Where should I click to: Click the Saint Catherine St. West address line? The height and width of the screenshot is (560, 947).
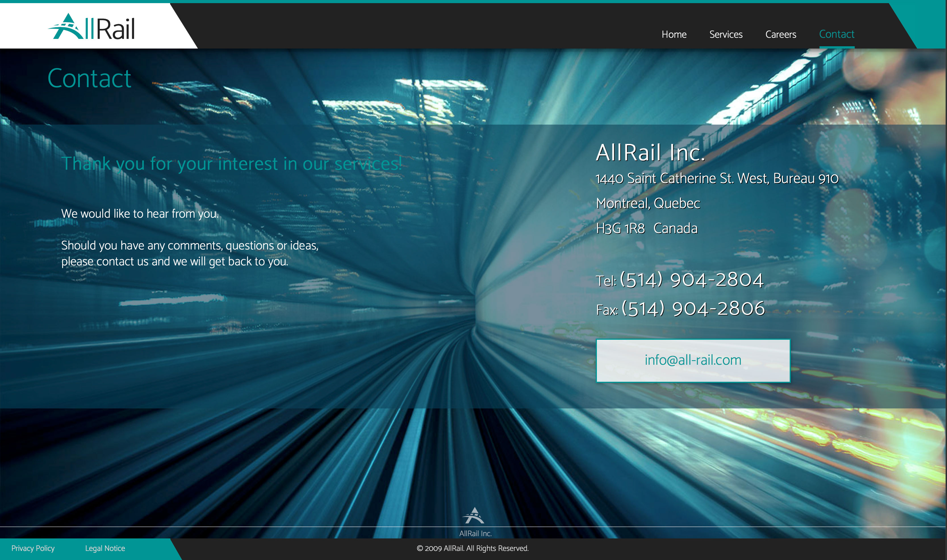pos(716,179)
